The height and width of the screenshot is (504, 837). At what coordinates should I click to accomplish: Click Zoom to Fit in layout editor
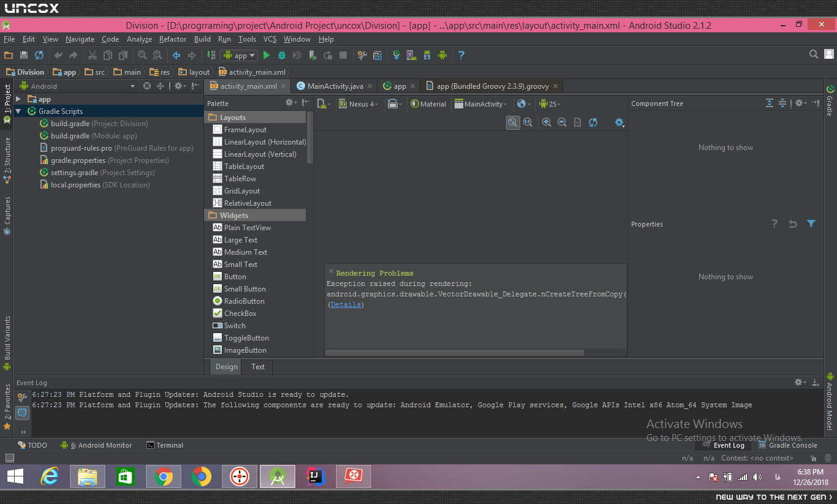click(513, 122)
